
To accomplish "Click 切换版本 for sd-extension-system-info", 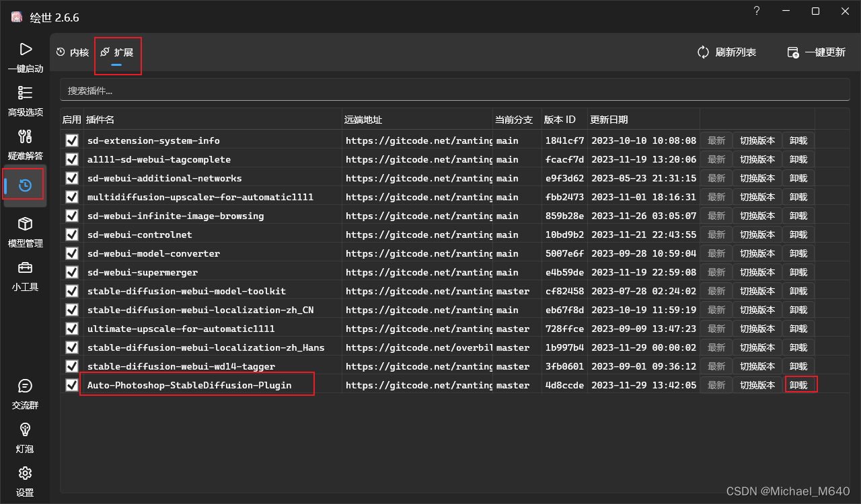I will pyautogui.click(x=757, y=140).
